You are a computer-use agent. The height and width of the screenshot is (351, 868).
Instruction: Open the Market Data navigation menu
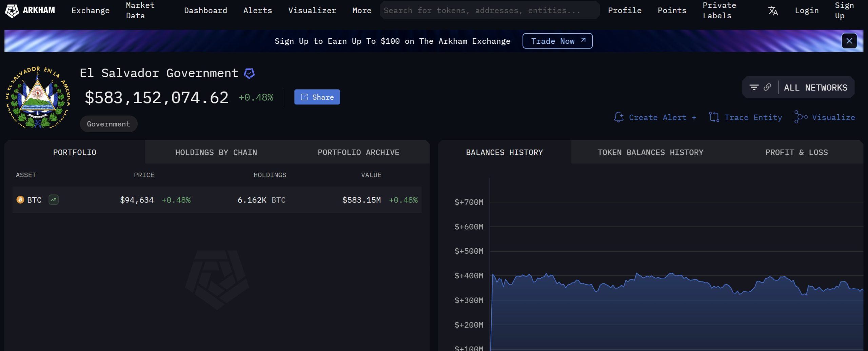pyautogui.click(x=140, y=11)
